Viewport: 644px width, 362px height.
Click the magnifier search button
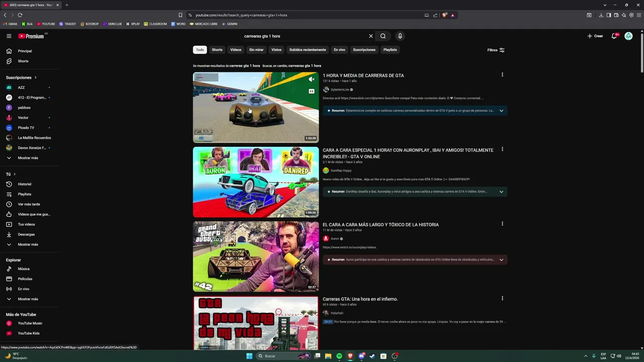(383, 36)
